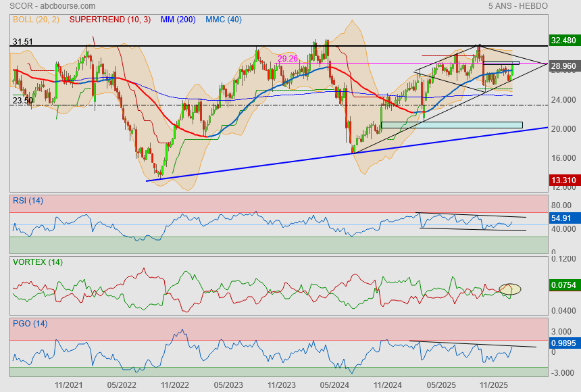Screen dimensions: 581x392
Task: Click the blue 54.91 RSI value tag
Action: tap(562, 219)
